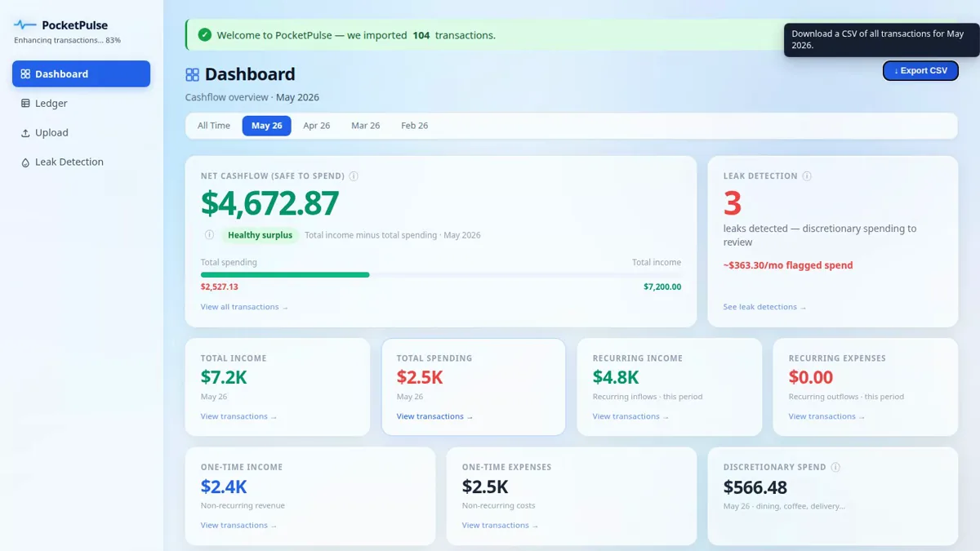
Task: Click the Enhancing transactions 83% status text
Action: pos(68,40)
